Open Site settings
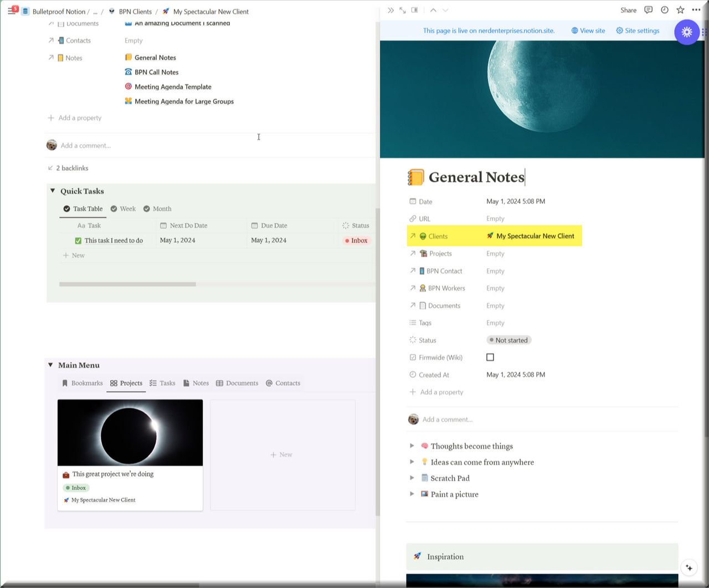 (638, 30)
